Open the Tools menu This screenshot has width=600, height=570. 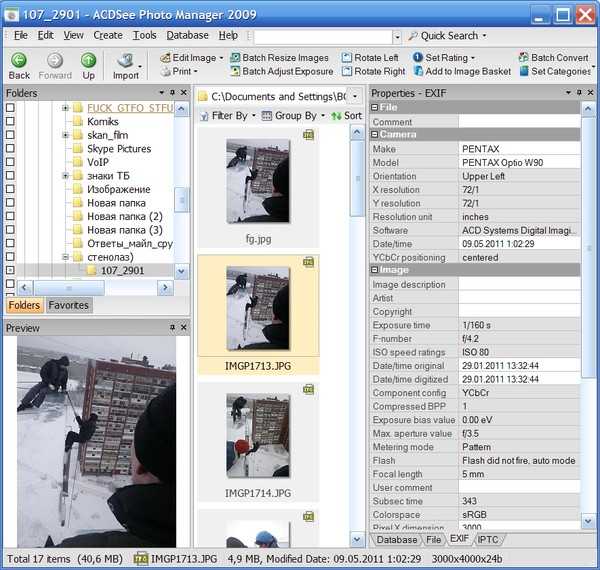point(144,36)
